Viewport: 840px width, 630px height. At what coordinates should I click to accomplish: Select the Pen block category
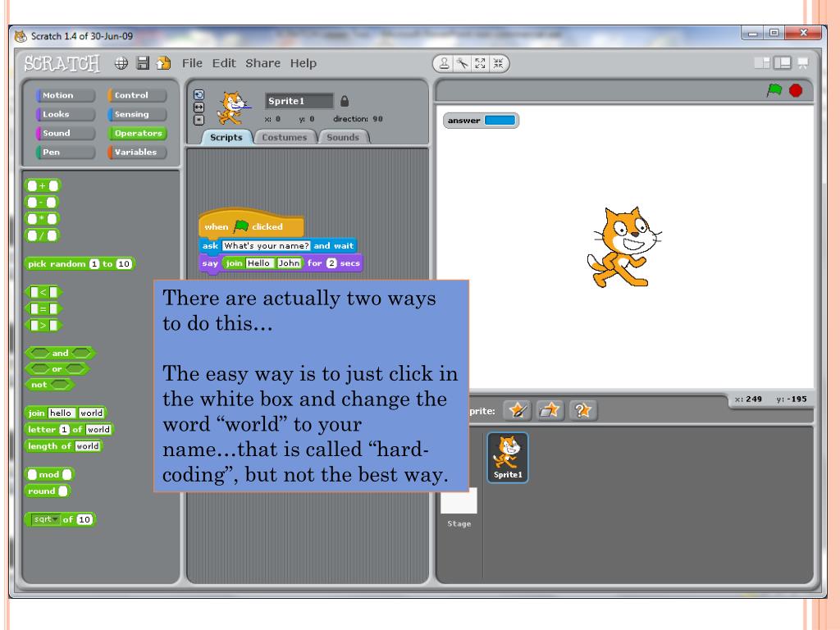[x=66, y=152]
